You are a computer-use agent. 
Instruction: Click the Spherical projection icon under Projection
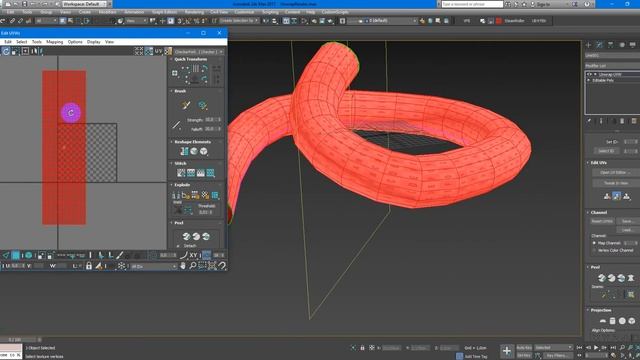pos(622,321)
